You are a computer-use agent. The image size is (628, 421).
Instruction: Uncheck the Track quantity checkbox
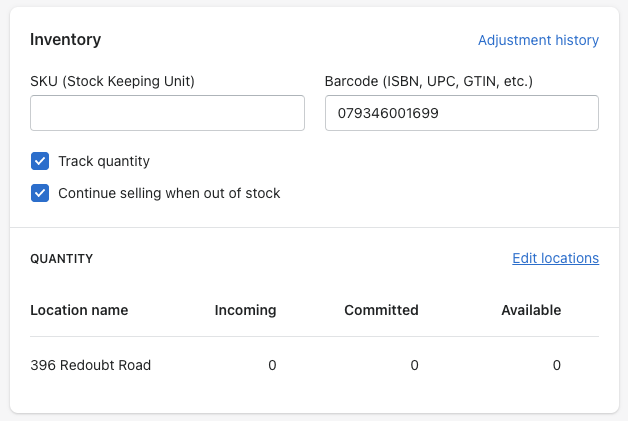pyautogui.click(x=40, y=161)
